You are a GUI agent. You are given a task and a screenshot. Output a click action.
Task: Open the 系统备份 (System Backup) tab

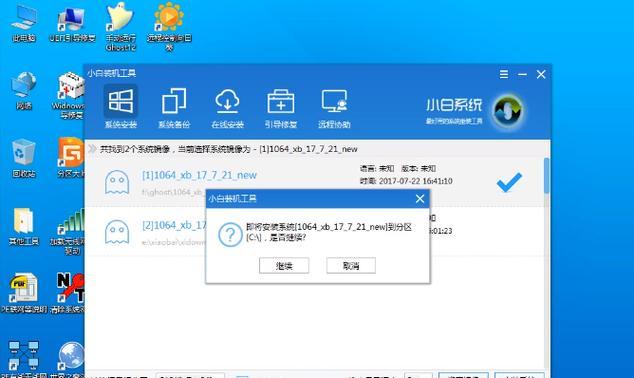point(174,108)
